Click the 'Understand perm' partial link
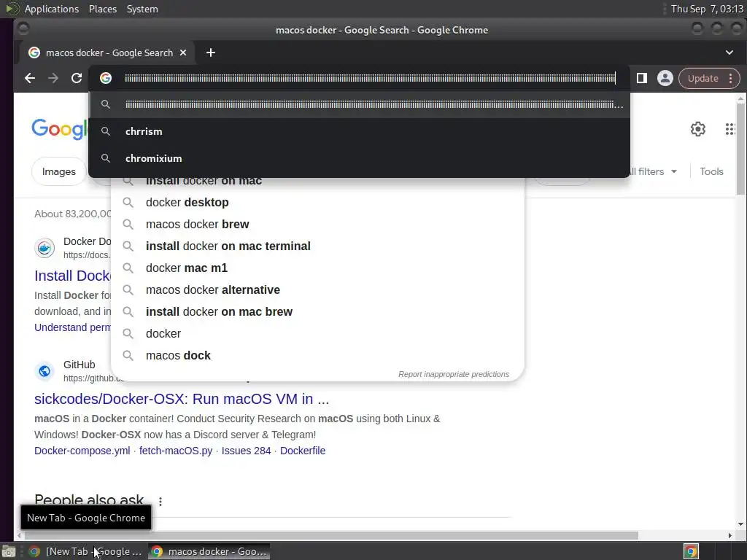 coord(72,327)
